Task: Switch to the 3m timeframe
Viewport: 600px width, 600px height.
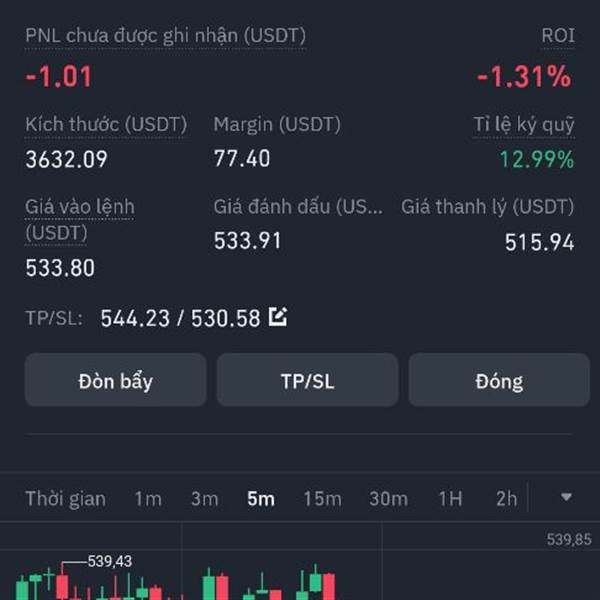Action: [x=204, y=499]
